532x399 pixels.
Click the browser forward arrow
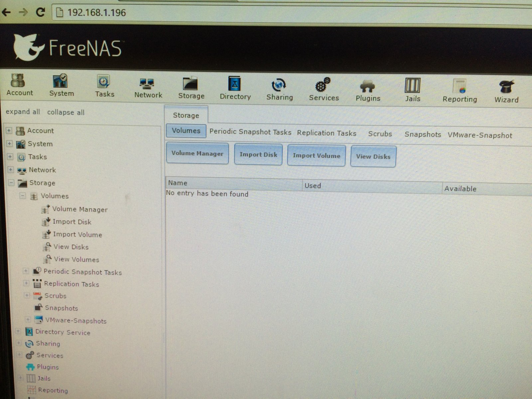23,13
